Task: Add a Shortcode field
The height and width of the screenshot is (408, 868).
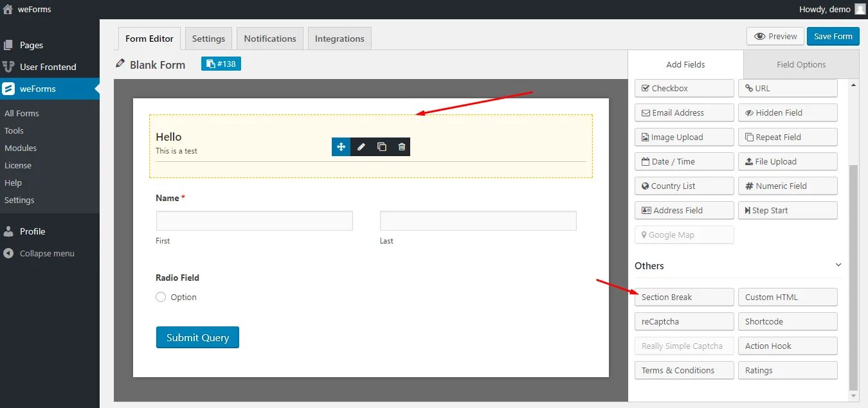Action: pyautogui.click(x=788, y=321)
